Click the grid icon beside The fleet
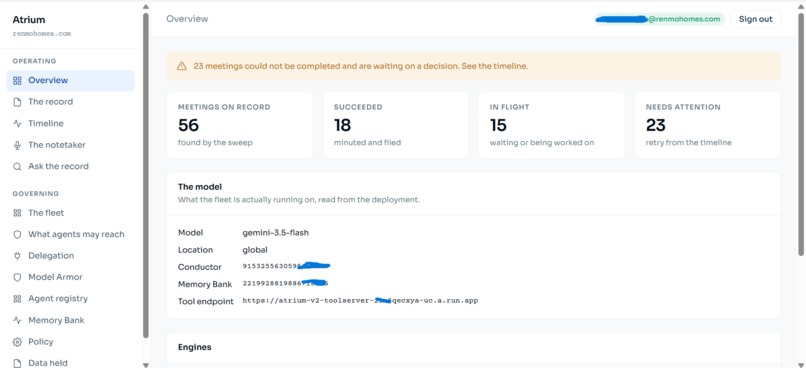This screenshot has height=368, width=806. click(17, 213)
